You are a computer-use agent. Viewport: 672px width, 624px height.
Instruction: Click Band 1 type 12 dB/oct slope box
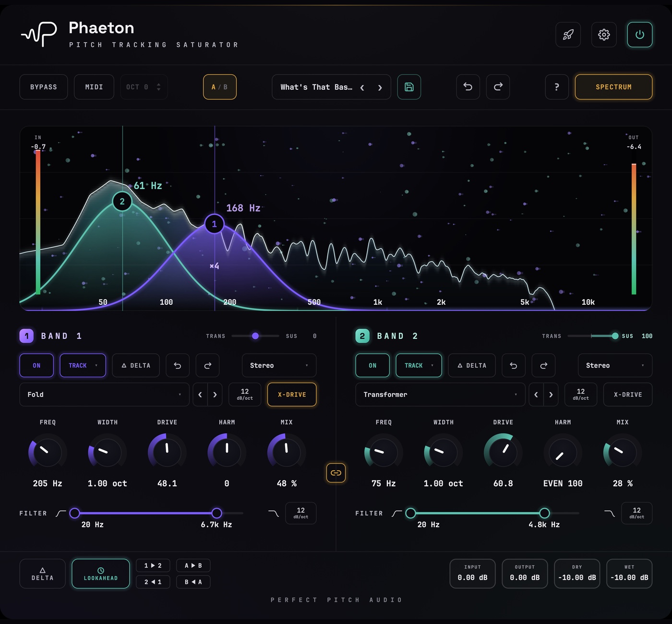[x=245, y=395]
